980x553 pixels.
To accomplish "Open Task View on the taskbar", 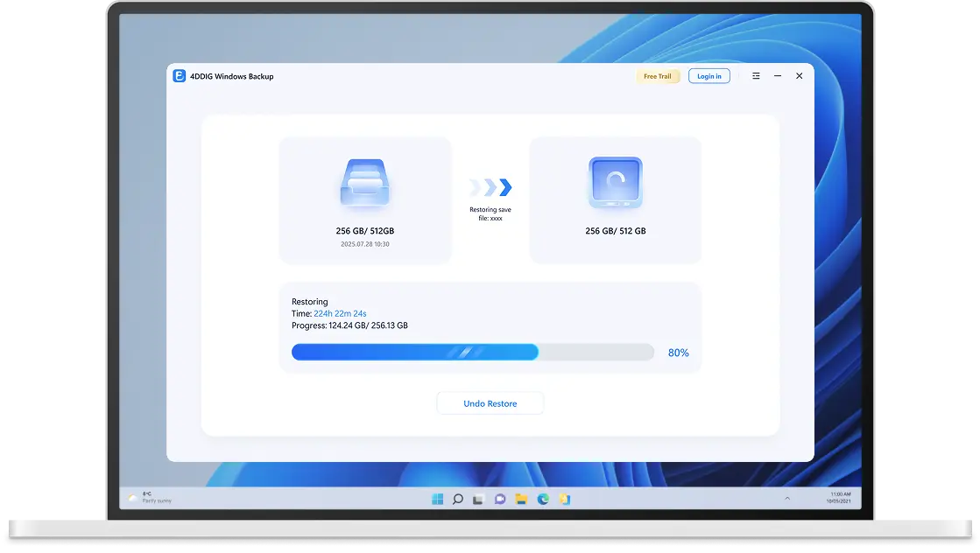I will click(x=478, y=499).
